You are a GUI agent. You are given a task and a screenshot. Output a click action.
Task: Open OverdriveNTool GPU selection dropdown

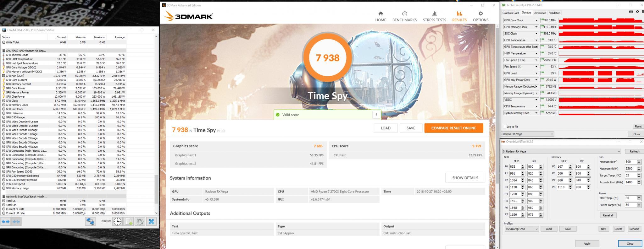click(561, 151)
